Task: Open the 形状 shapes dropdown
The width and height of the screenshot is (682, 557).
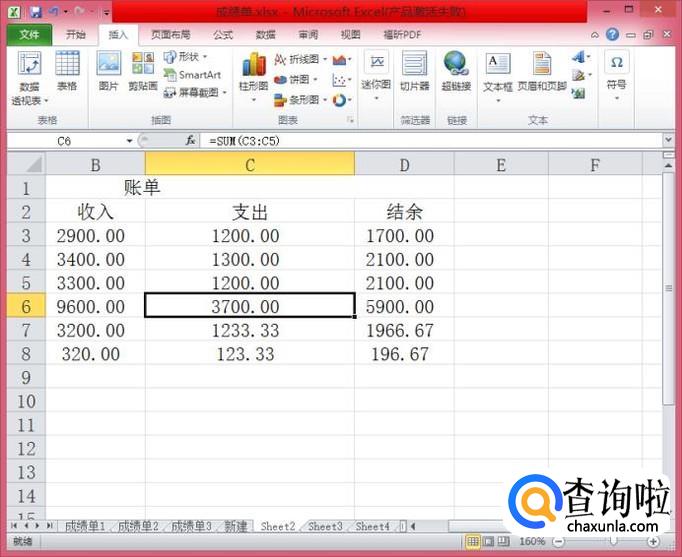Action: (185, 57)
